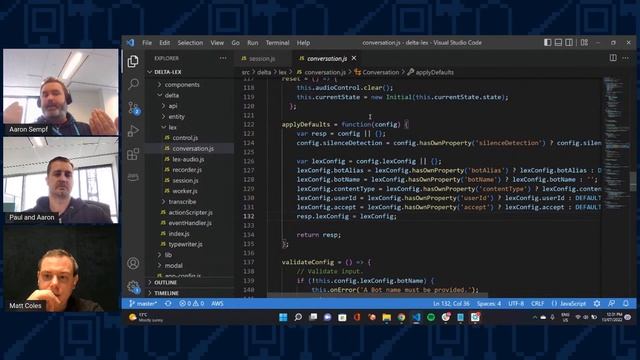Open the Go menu
Viewport: 640px width, 360px height.
point(236,42)
